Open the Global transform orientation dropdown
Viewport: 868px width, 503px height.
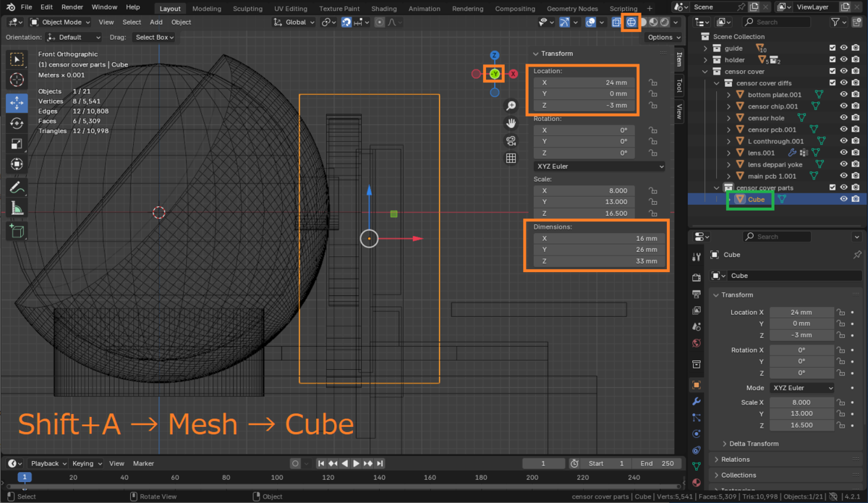[x=295, y=22]
